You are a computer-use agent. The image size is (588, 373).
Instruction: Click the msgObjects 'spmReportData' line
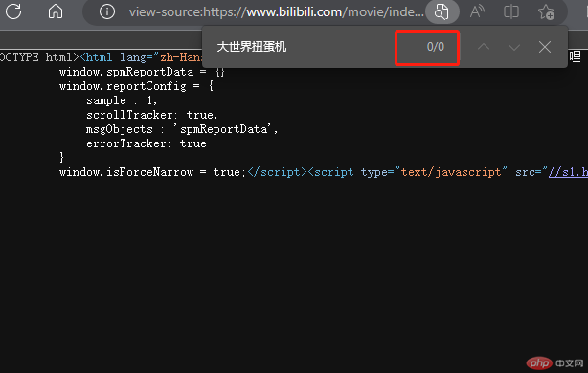(x=182, y=129)
